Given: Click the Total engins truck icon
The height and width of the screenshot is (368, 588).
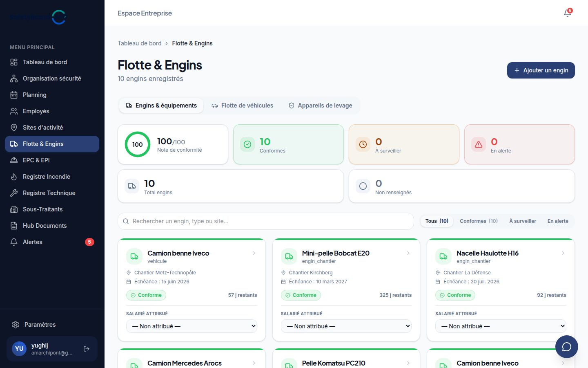Looking at the screenshot, I should pyautogui.click(x=132, y=186).
